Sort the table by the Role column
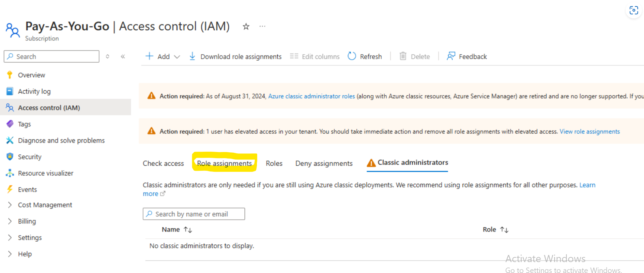This screenshot has height=273, width=644. click(495, 229)
